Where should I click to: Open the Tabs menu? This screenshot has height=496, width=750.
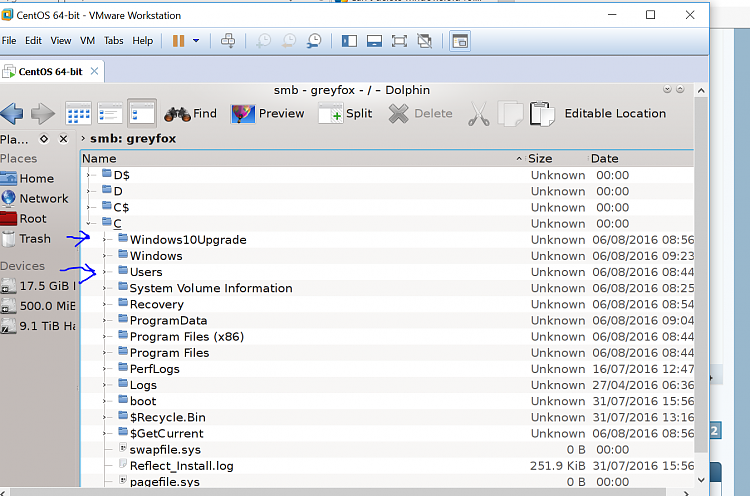114,41
